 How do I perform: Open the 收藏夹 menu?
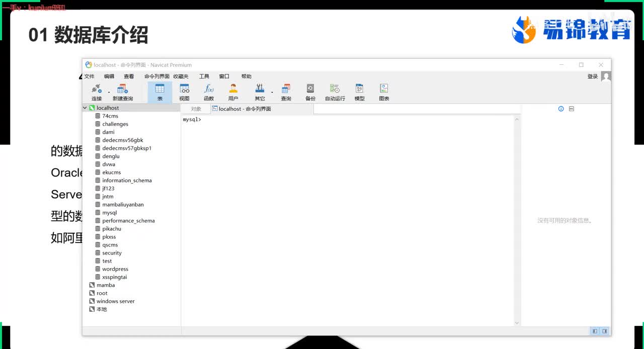tap(181, 76)
